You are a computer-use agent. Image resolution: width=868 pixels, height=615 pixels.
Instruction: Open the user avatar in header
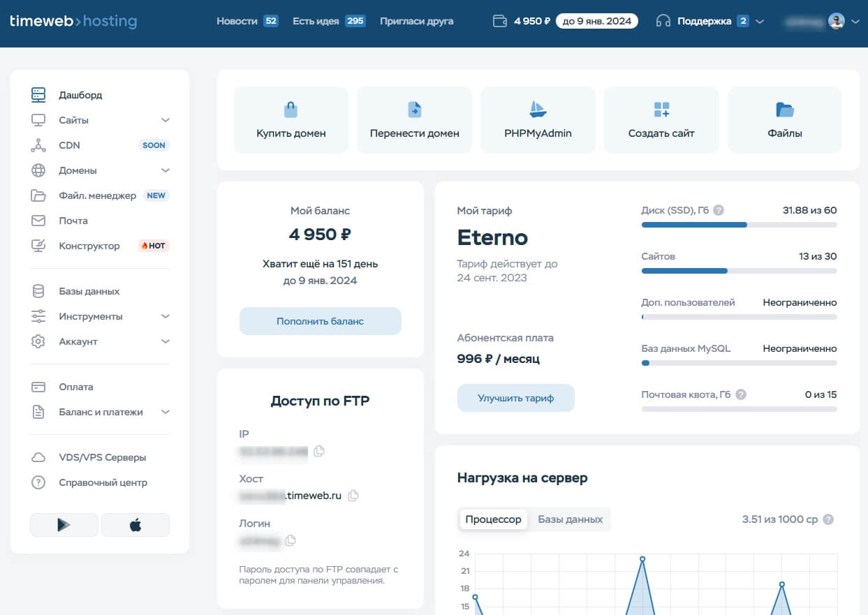click(837, 21)
